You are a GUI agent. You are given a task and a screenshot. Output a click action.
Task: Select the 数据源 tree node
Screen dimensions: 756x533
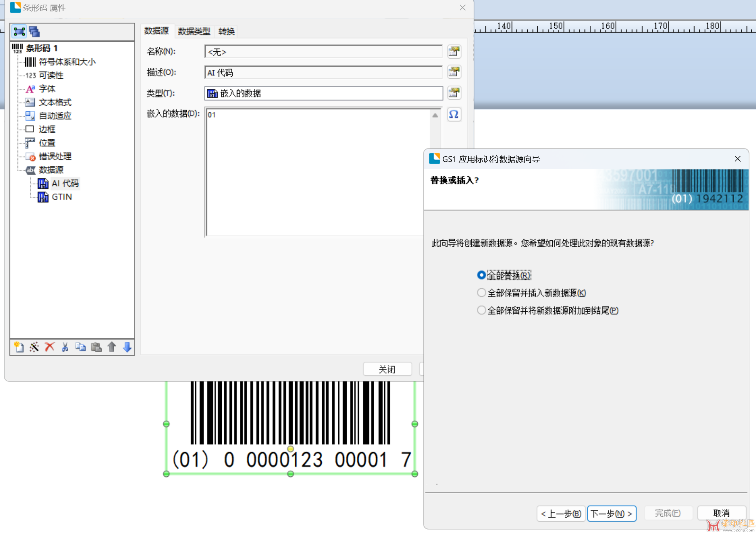pos(51,170)
